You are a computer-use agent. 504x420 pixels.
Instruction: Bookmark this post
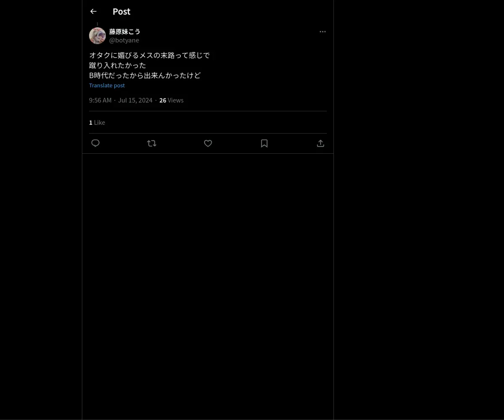[264, 143]
